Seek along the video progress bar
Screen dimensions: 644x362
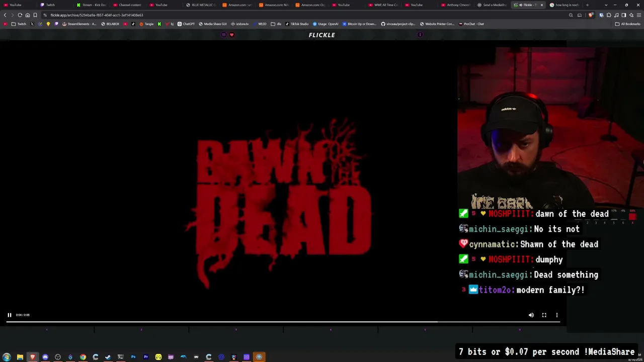(283, 322)
